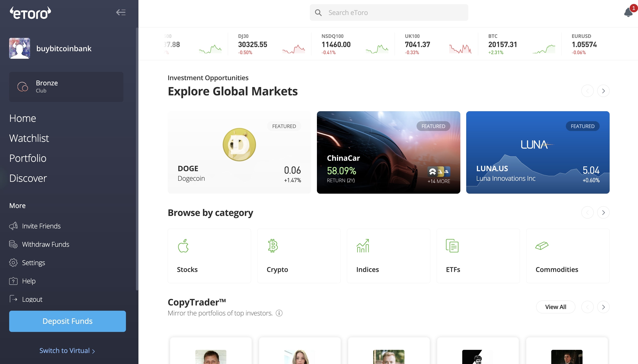Click the EURUSD ticker 1.05574
Viewport: 638px width, 364px height.
[x=584, y=45]
